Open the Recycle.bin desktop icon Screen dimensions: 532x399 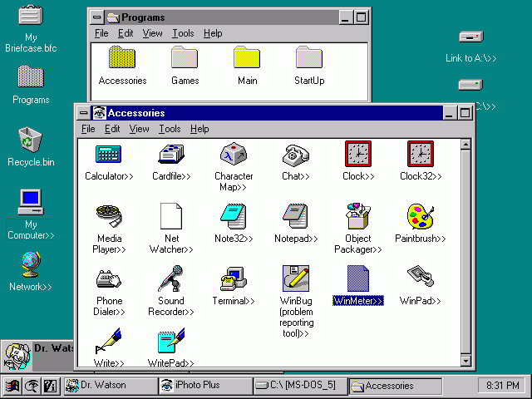[x=31, y=140]
